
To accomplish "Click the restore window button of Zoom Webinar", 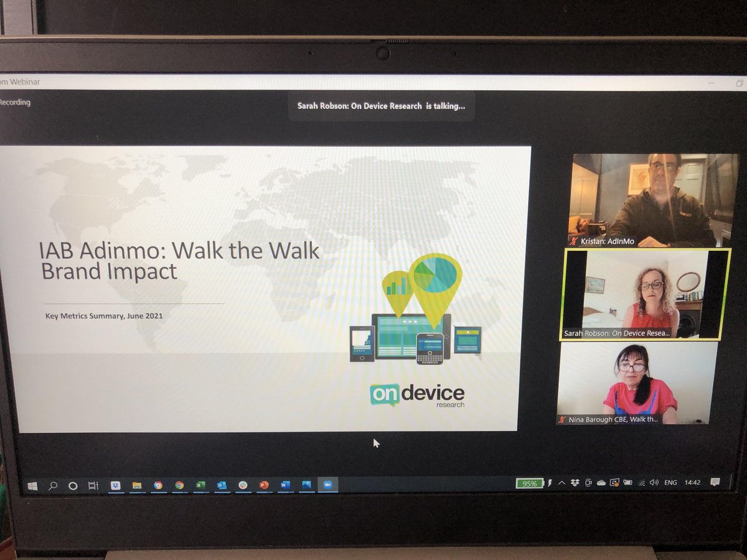I will (740, 82).
